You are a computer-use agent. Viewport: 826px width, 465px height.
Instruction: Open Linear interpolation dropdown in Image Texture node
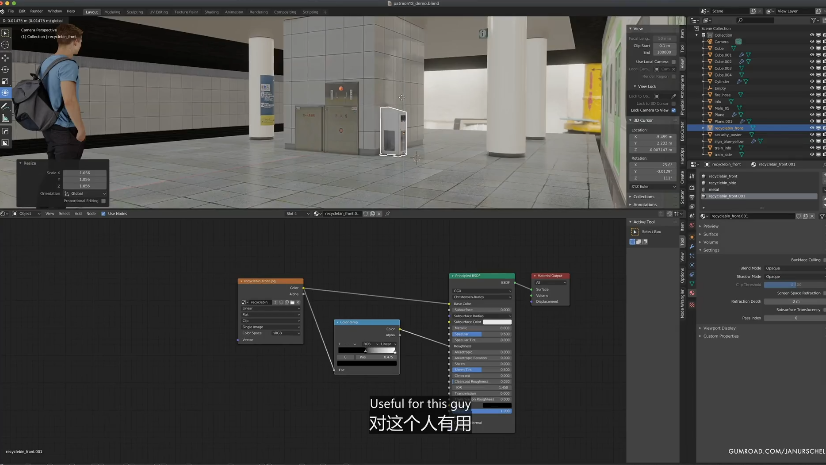point(271,309)
